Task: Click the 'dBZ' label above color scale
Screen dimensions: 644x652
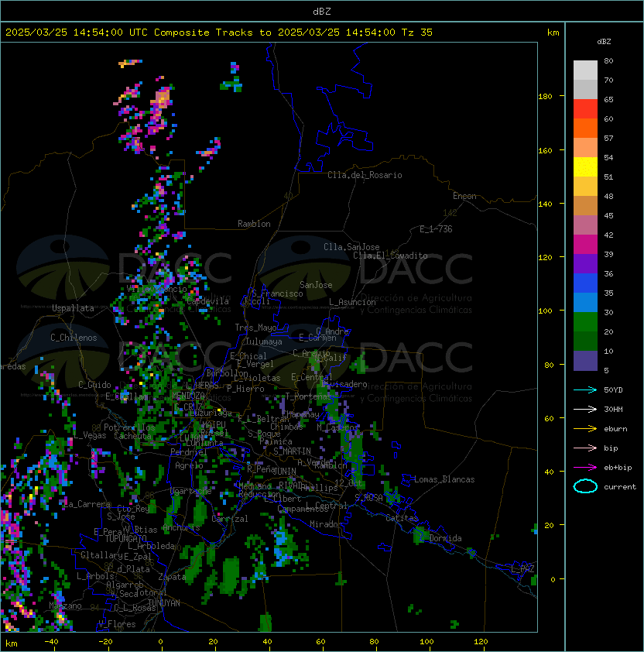Action: tap(604, 42)
